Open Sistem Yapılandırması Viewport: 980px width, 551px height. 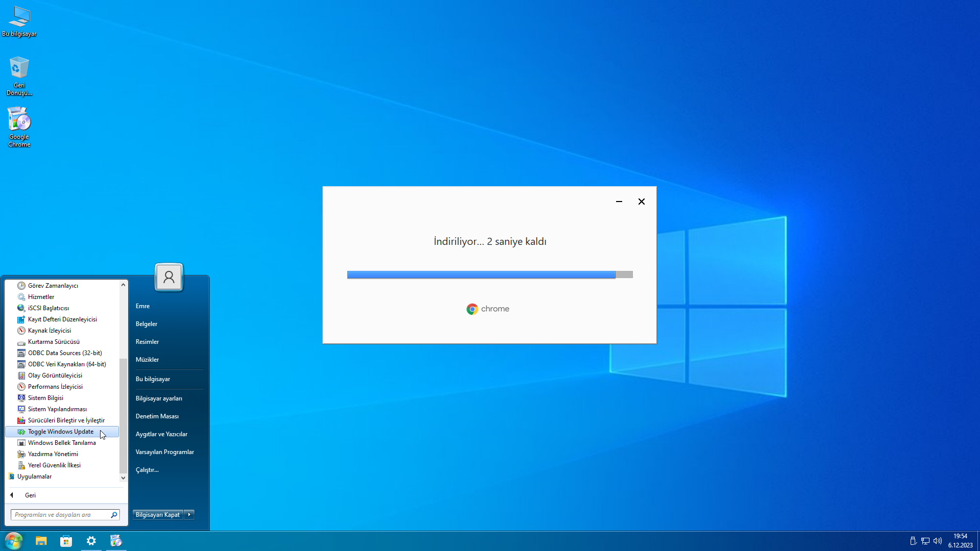click(x=62, y=409)
